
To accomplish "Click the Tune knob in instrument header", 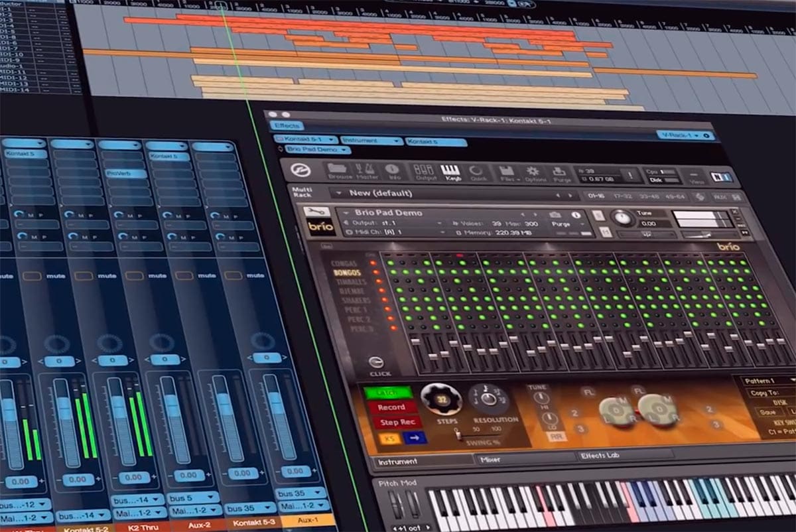I will (623, 218).
